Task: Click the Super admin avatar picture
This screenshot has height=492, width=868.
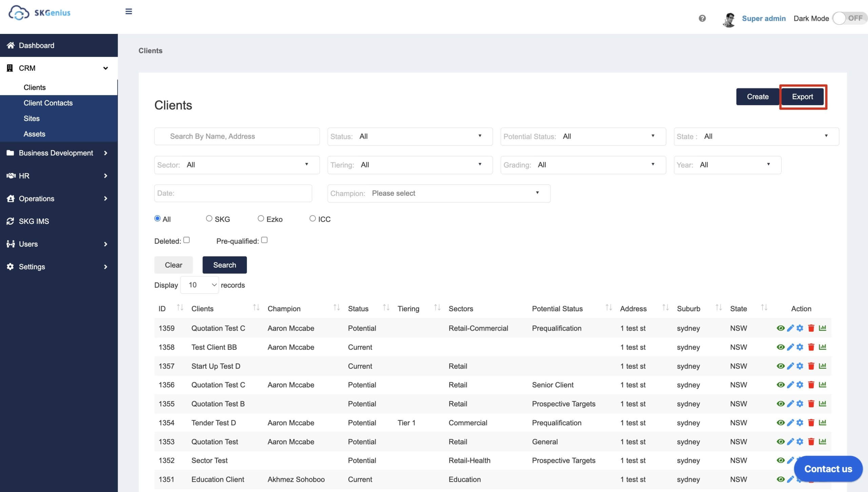Action: click(729, 19)
